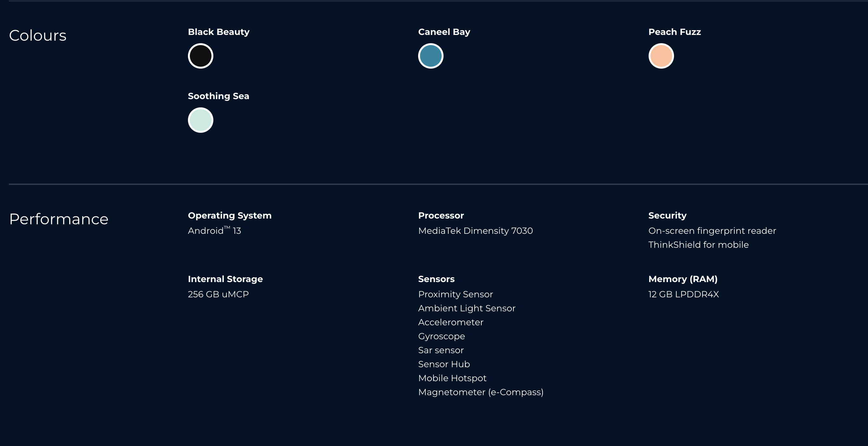The image size is (868, 446).
Task: Click Ambient Light Sensor entry
Action: (467, 308)
